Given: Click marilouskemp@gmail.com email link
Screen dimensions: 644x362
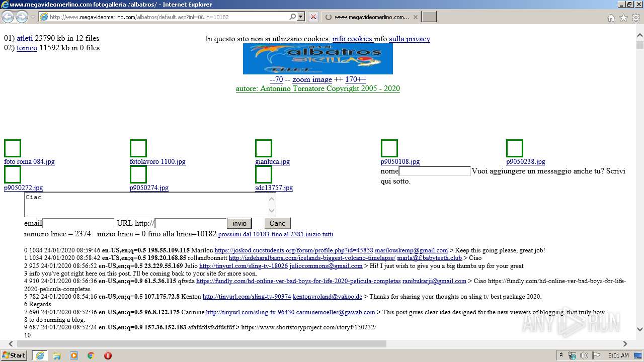Looking at the screenshot, I should [x=411, y=250].
